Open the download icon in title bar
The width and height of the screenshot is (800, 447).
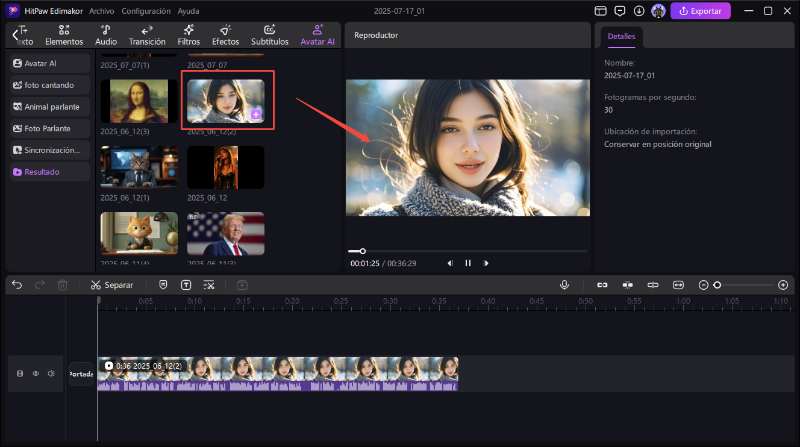pyautogui.click(x=640, y=10)
